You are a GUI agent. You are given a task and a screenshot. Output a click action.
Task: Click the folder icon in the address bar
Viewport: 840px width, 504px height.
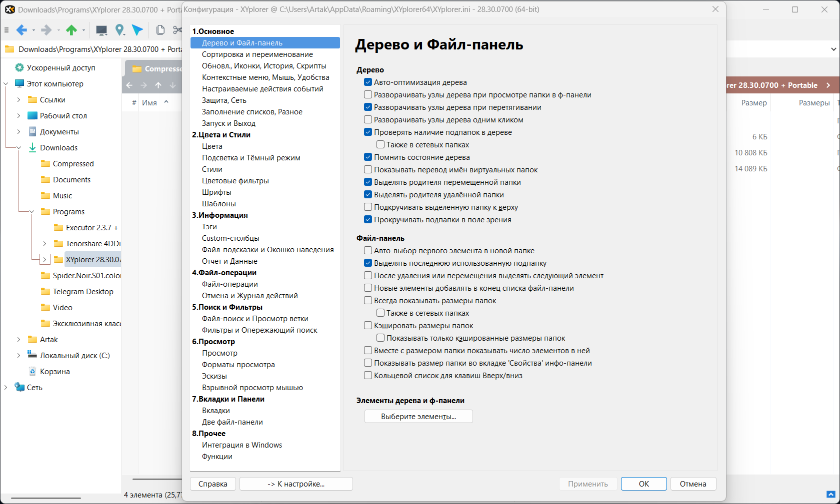point(9,49)
